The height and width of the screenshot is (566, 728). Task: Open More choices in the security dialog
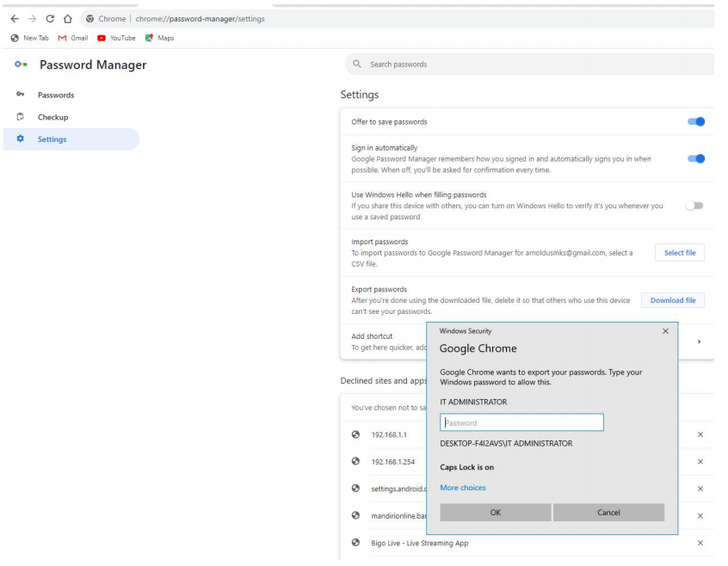point(463,488)
